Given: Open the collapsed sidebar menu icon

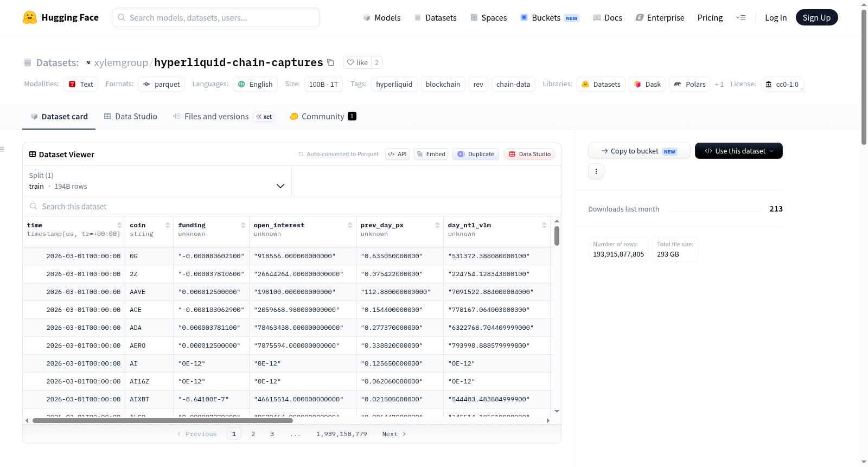Looking at the screenshot, I should tap(3, 149).
